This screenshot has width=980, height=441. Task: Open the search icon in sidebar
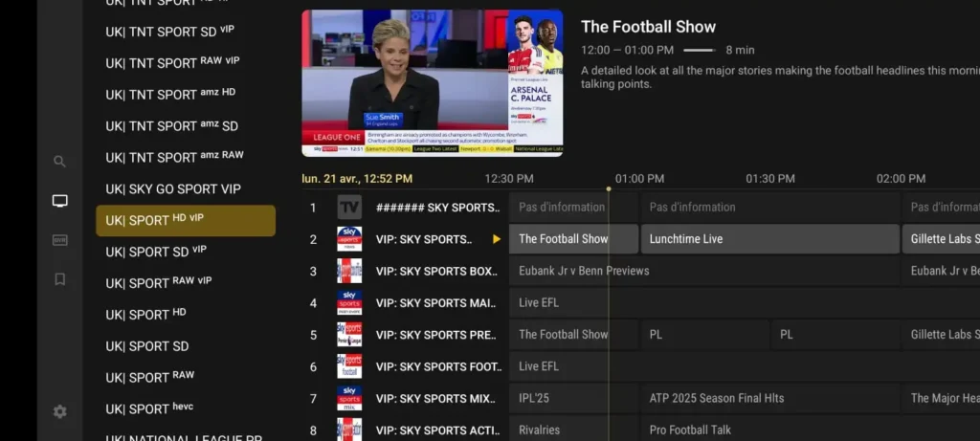point(59,162)
